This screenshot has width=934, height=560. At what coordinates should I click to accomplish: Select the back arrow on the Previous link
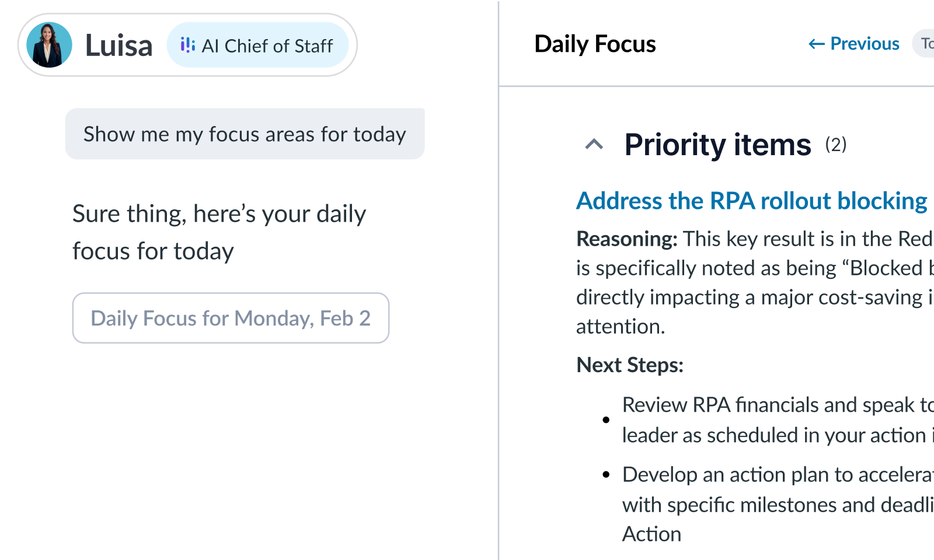pos(817,43)
